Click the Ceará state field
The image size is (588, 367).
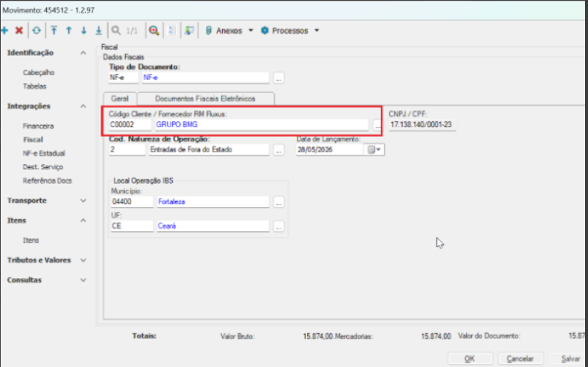(212, 227)
